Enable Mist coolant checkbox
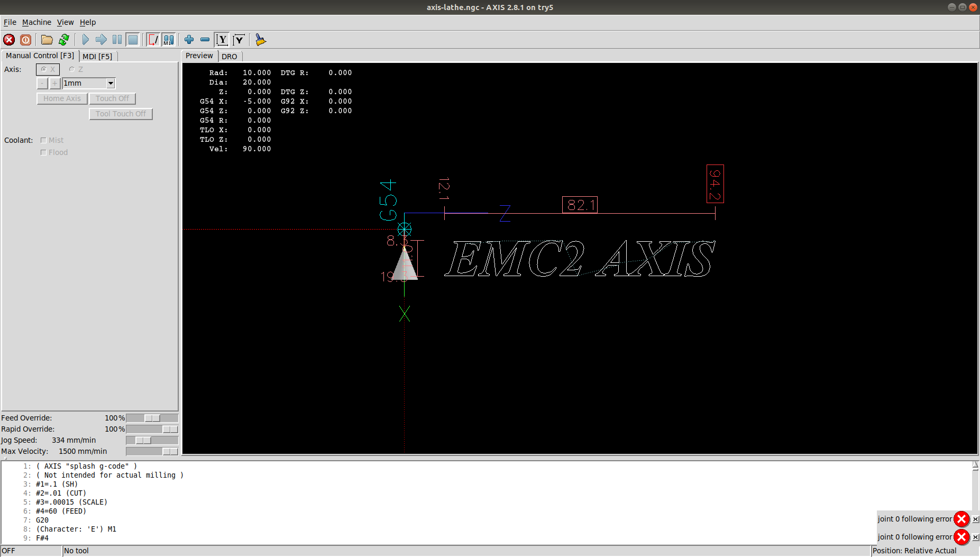980x557 pixels. (x=52, y=140)
